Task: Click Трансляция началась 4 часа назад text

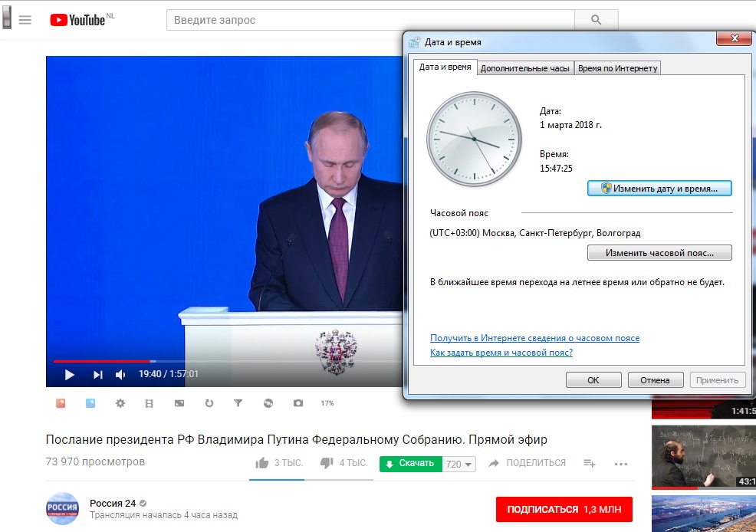Action: [x=163, y=515]
